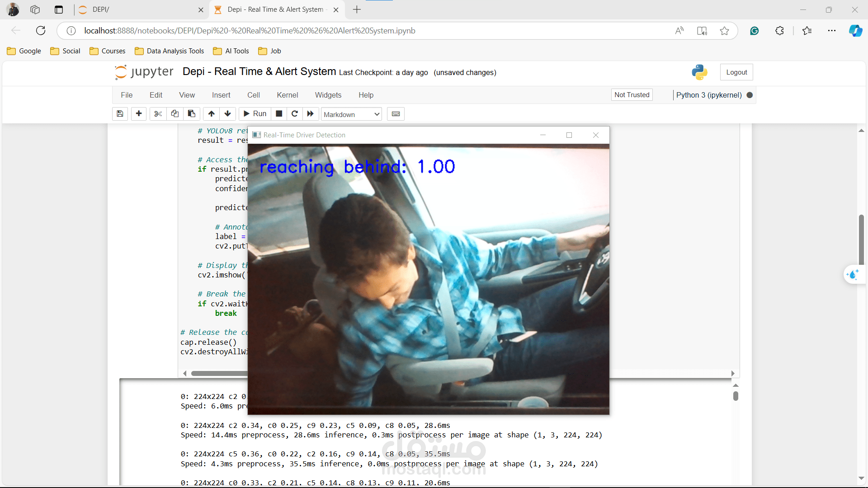
Task: Activate Read aloud icon in address bar
Action: pos(679,31)
